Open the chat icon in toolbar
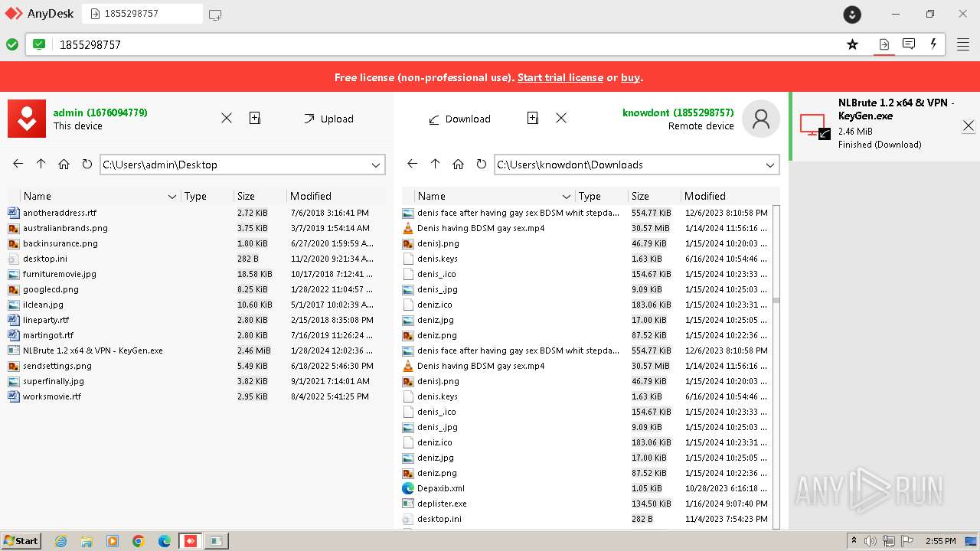The height and width of the screenshot is (551, 980). tap(909, 44)
